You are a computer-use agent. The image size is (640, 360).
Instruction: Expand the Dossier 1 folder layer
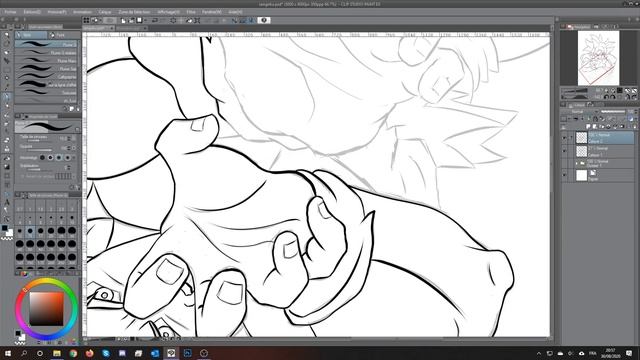coord(576,163)
